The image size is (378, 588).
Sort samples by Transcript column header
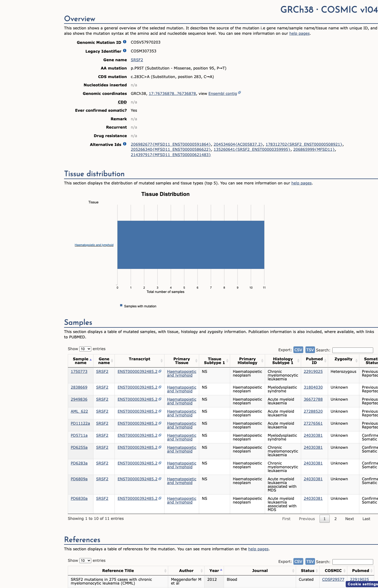[x=139, y=361]
